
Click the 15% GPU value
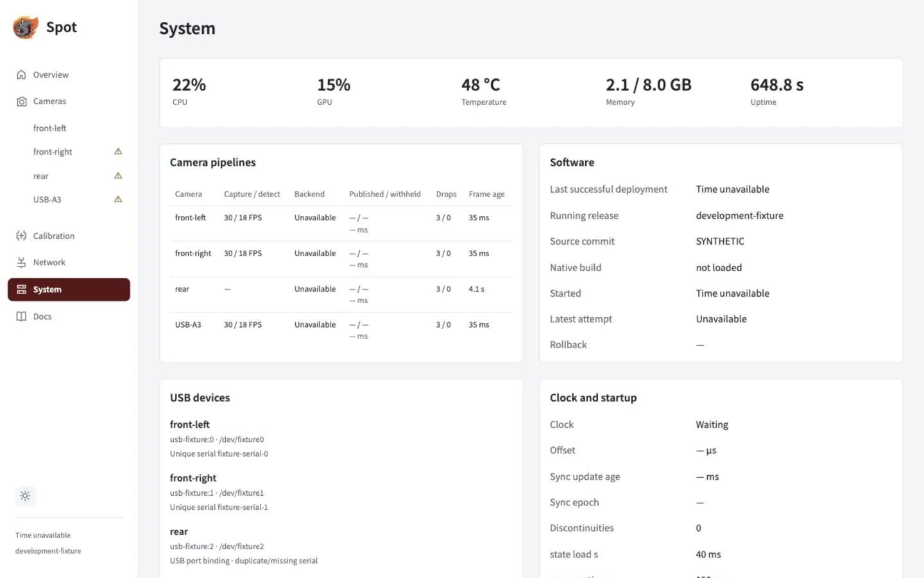(x=334, y=85)
